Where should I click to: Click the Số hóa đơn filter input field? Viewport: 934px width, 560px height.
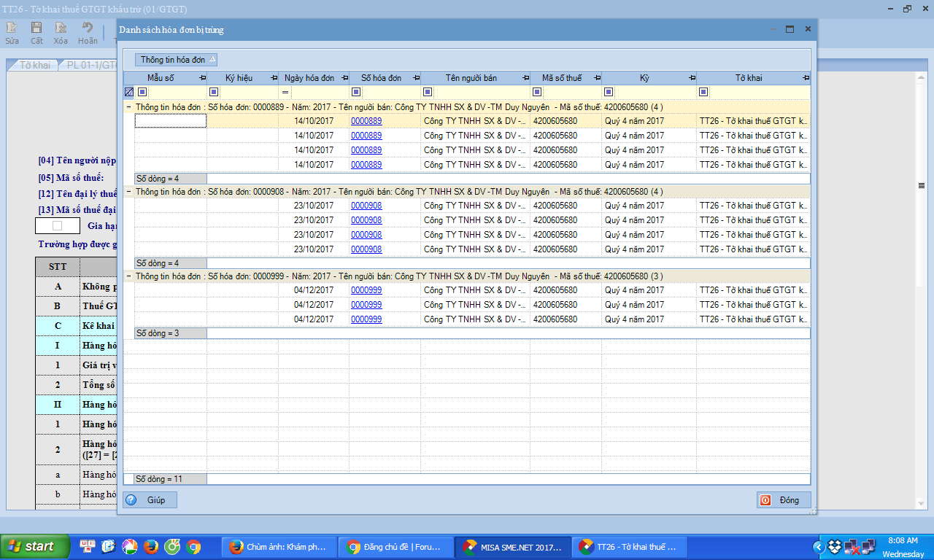(x=391, y=92)
